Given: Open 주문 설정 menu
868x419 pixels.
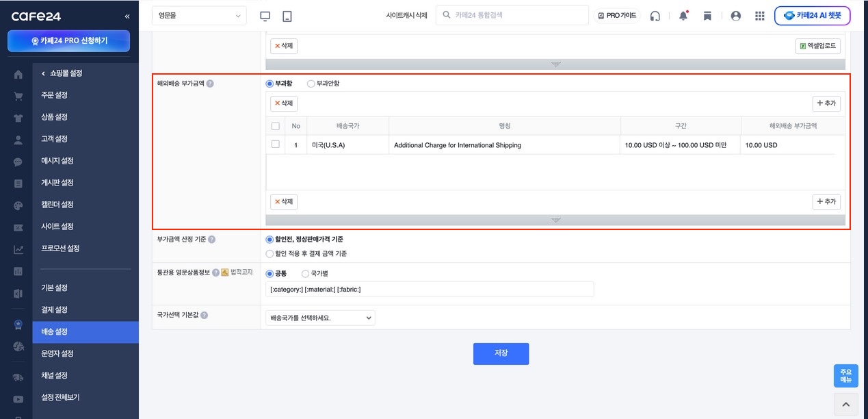Looking at the screenshot, I should click(55, 95).
